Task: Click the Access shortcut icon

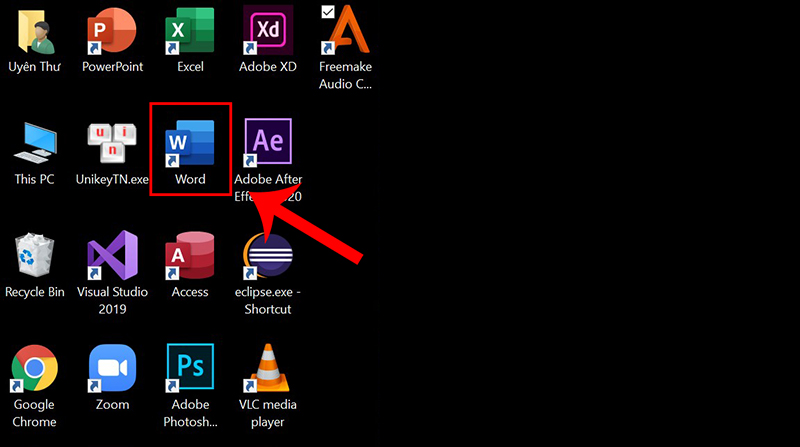Action: click(x=190, y=256)
